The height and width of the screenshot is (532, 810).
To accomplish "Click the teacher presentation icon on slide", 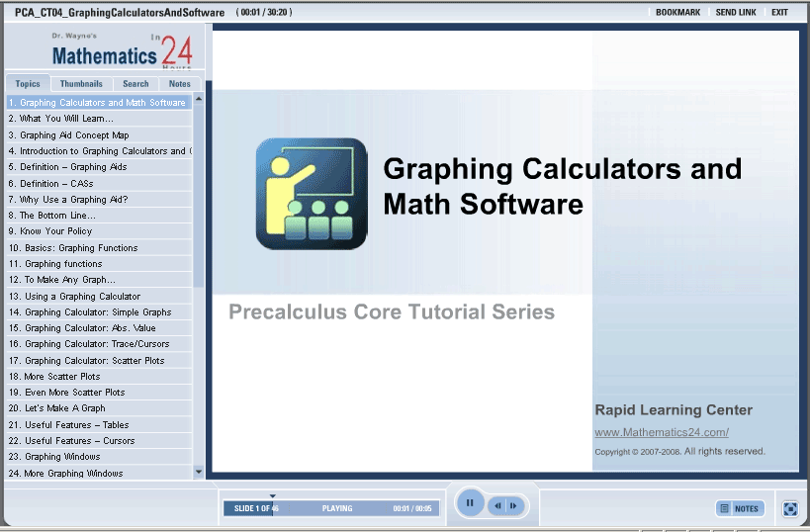I will point(312,194).
